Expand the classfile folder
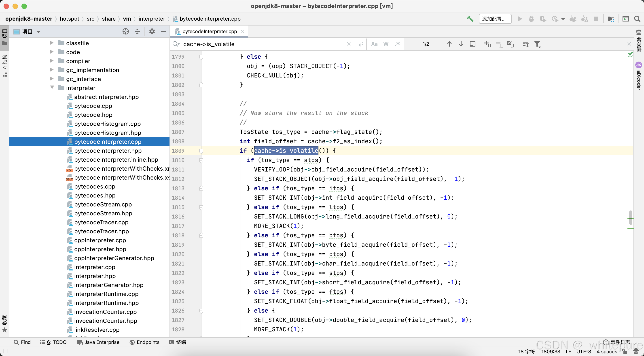The height and width of the screenshot is (356, 644). click(x=52, y=43)
